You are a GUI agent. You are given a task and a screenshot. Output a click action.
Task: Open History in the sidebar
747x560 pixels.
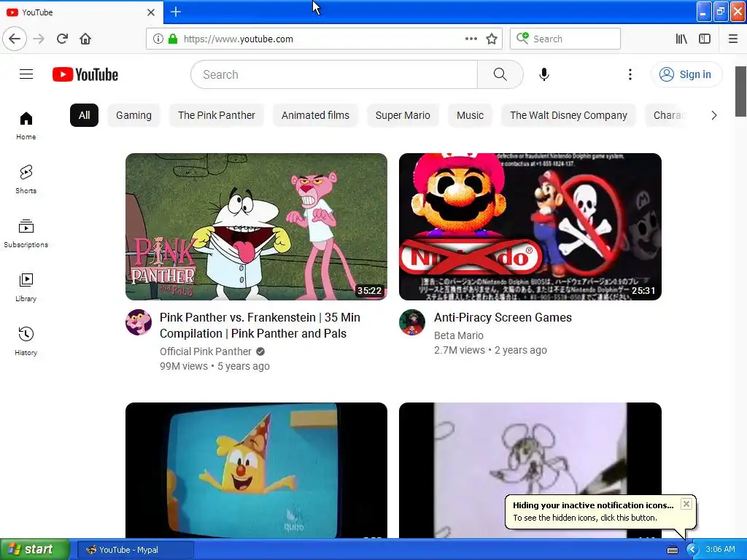[x=26, y=341]
